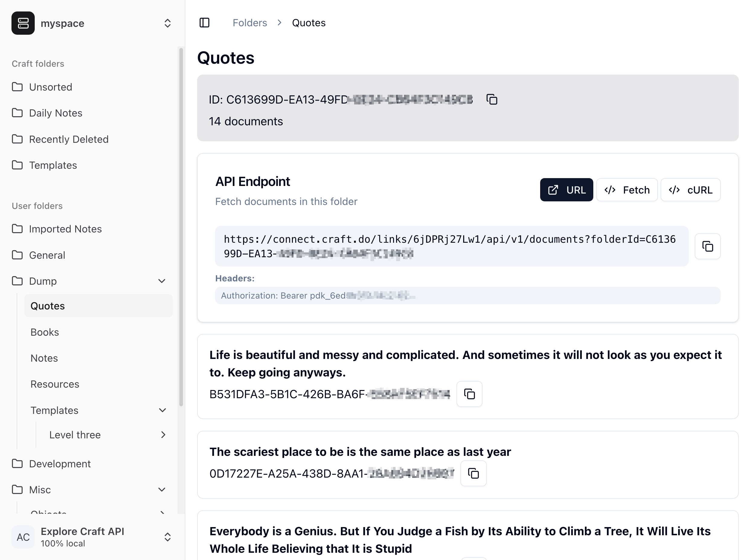Click the Unsorted folder icon

point(17,87)
